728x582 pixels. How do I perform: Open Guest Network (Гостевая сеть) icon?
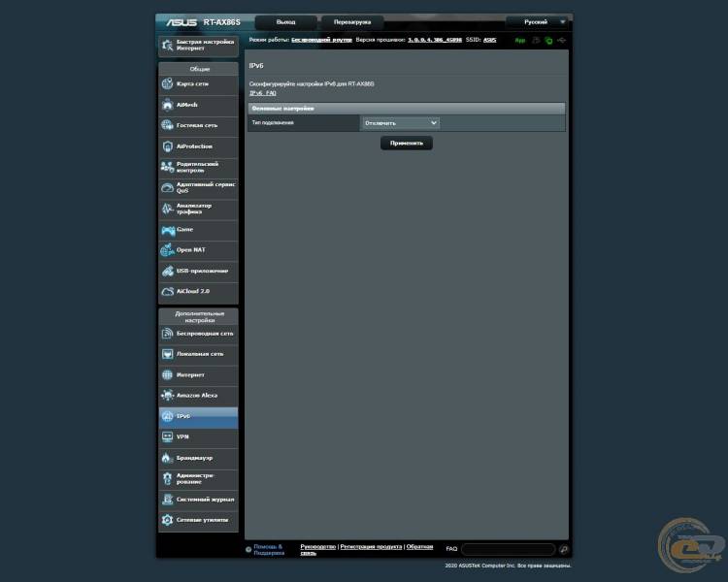[x=167, y=125]
